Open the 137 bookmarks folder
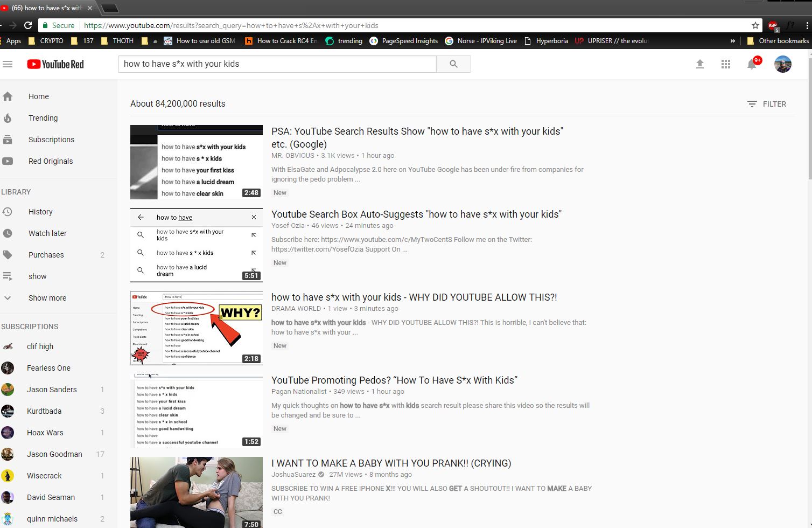This screenshot has width=812, height=528. click(82, 41)
